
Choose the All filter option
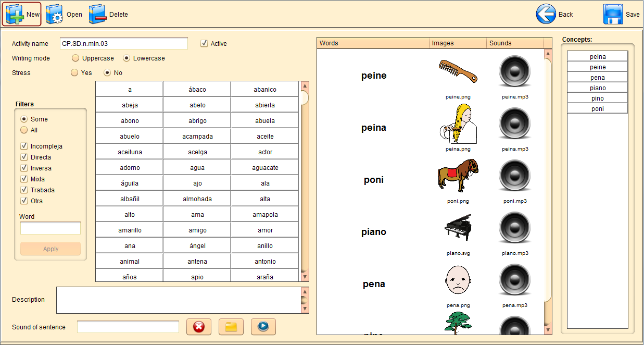[24, 130]
